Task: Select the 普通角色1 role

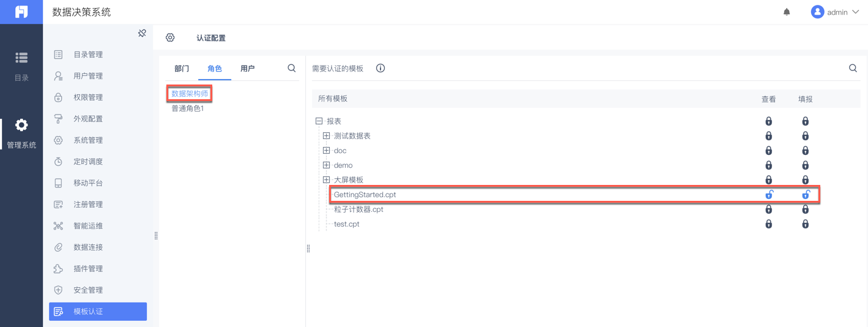Action: click(x=187, y=108)
